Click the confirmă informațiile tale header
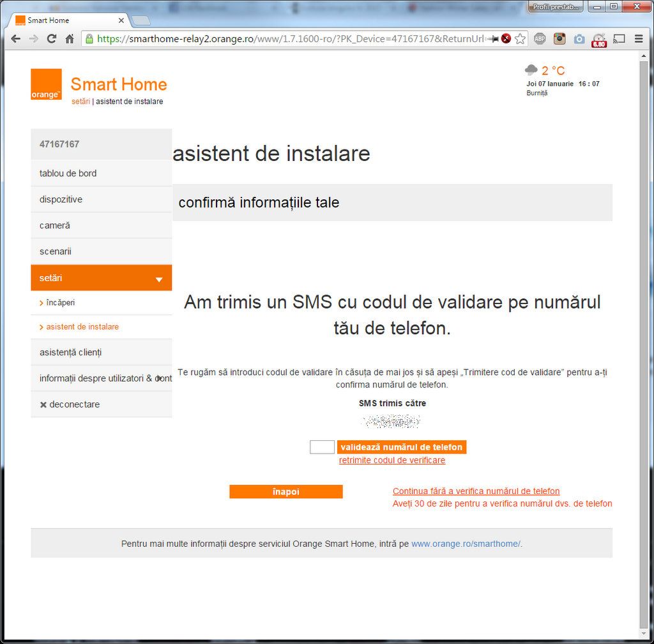Image resolution: width=654 pixels, height=644 pixels. coord(393,203)
